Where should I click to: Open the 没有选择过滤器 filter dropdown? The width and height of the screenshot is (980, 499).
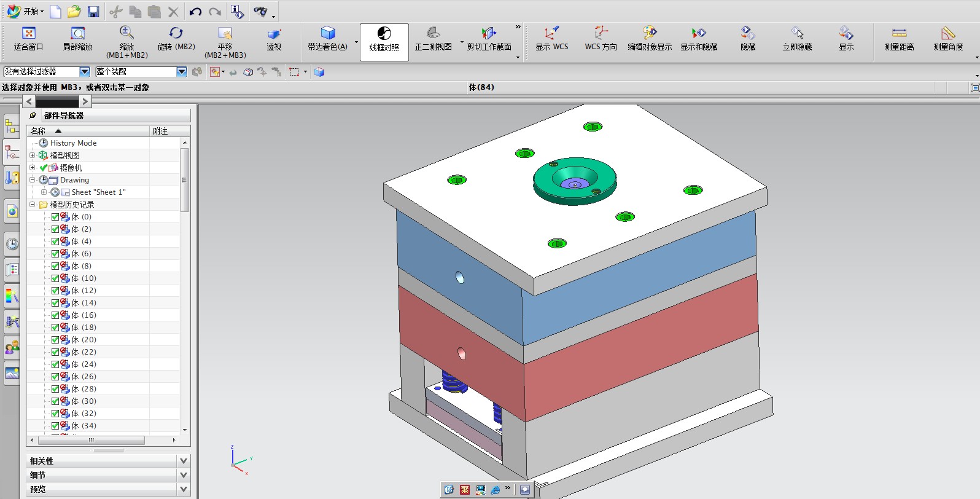point(85,72)
